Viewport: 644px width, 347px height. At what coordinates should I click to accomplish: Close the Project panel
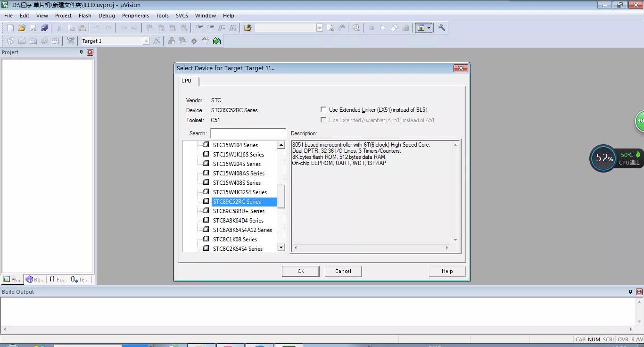pos(90,52)
